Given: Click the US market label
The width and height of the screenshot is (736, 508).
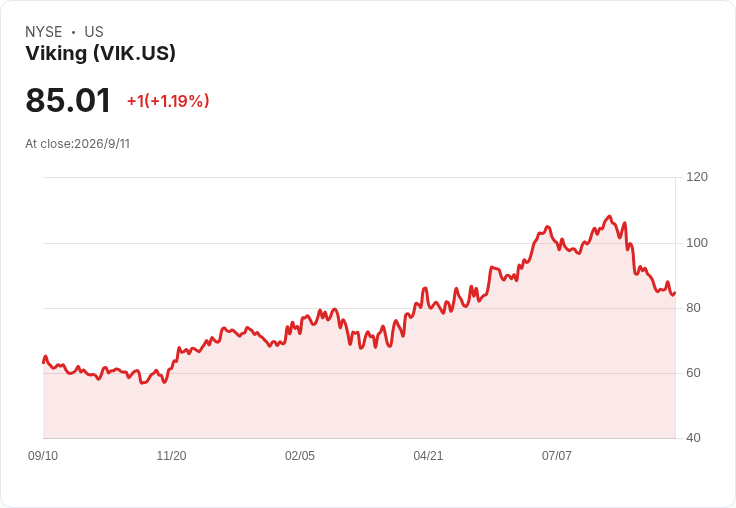Looking at the screenshot, I should tap(94, 31).
